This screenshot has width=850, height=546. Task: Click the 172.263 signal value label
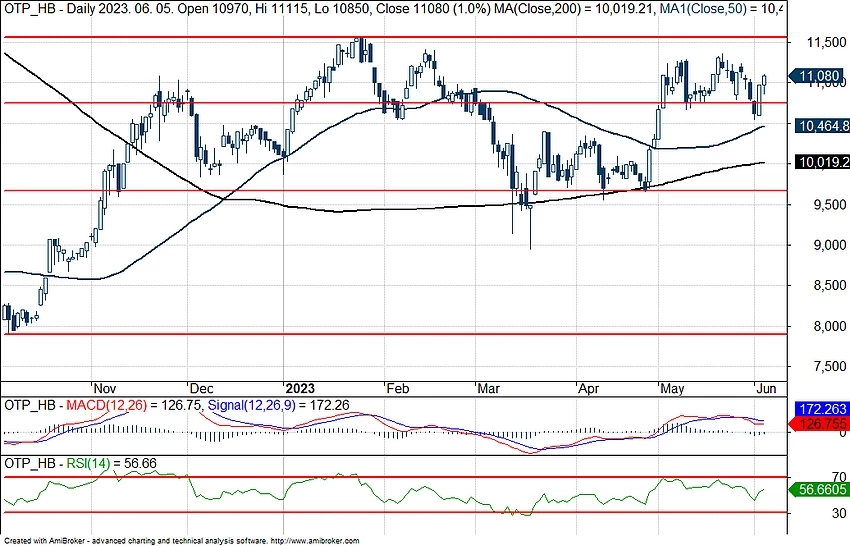(822, 409)
